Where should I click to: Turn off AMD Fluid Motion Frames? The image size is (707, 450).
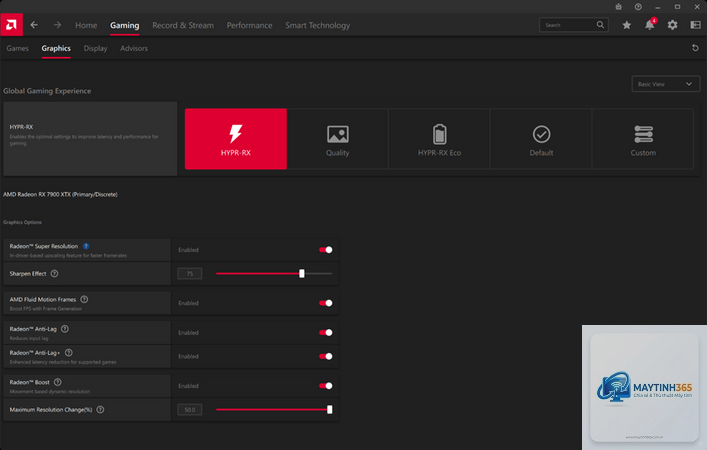click(326, 303)
